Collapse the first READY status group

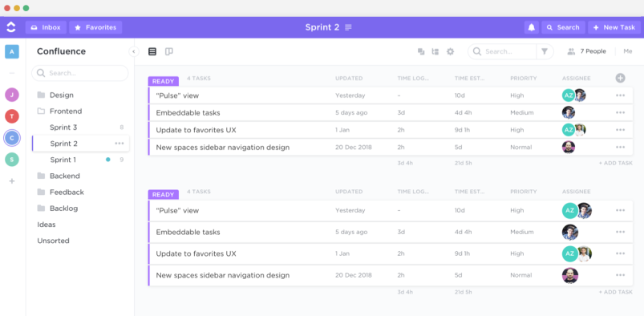[x=164, y=81]
